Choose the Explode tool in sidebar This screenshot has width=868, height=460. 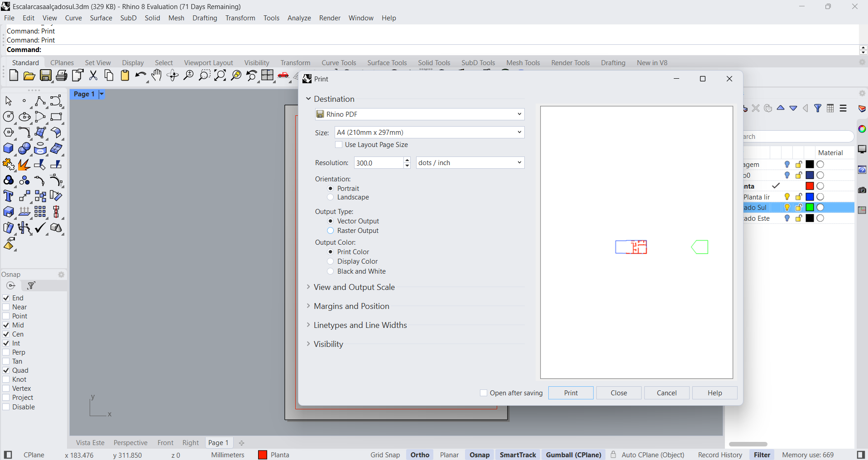click(x=9, y=165)
